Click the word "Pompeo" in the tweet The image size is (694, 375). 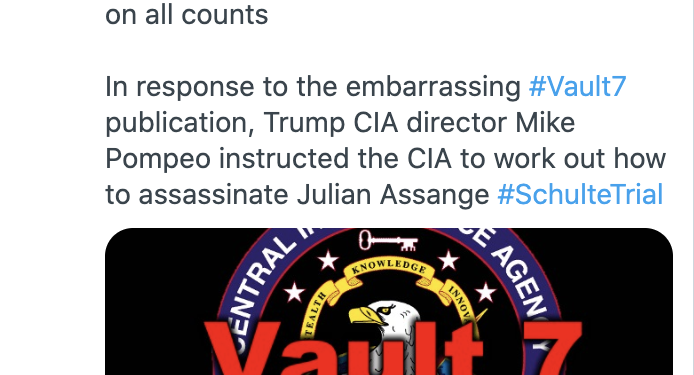pyautogui.click(x=158, y=159)
